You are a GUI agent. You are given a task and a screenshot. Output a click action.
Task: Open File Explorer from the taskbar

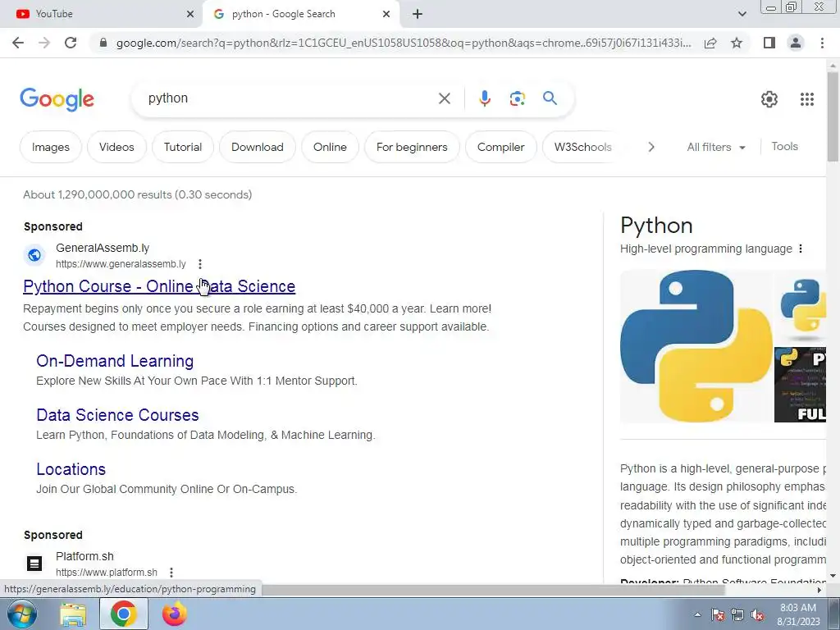[73, 614]
